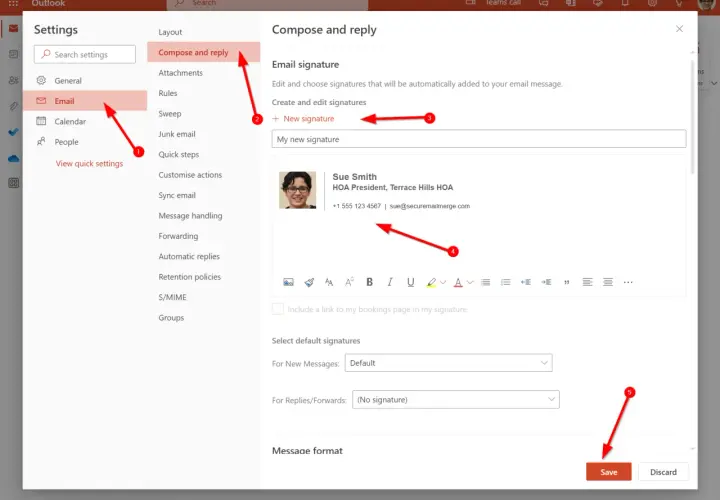
Task: Apply the red font color
Action: coord(458,282)
